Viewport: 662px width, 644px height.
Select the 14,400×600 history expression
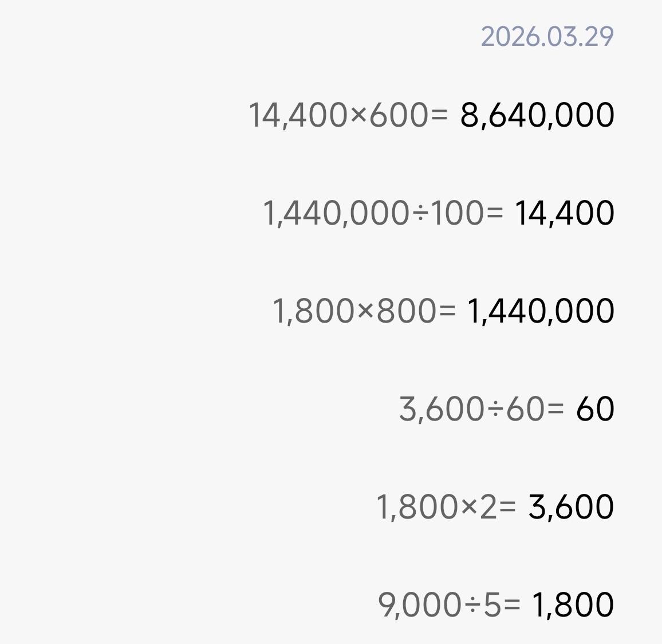(347, 115)
